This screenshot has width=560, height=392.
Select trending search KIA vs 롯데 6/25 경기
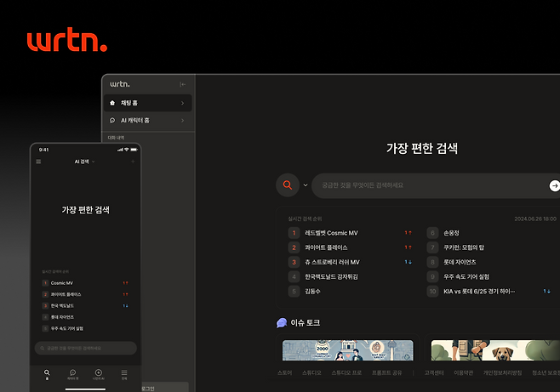coord(479,292)
